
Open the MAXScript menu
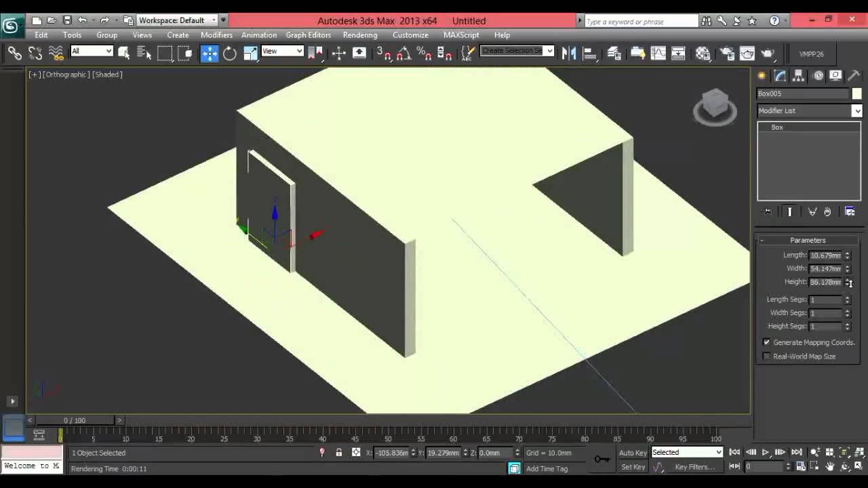point(461,35)
